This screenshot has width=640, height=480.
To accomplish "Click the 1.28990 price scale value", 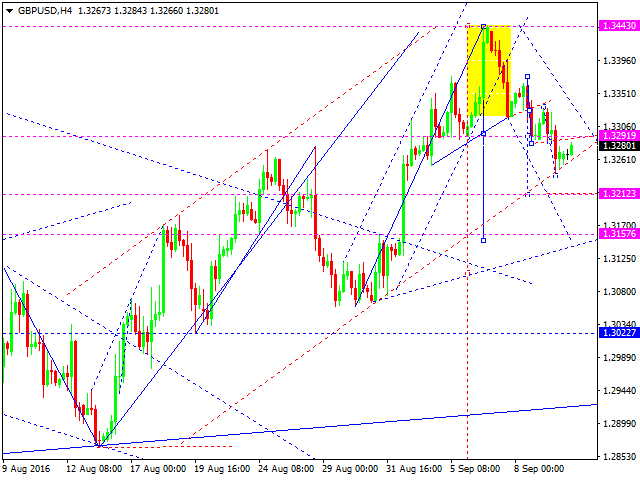I will coord(620,424).
